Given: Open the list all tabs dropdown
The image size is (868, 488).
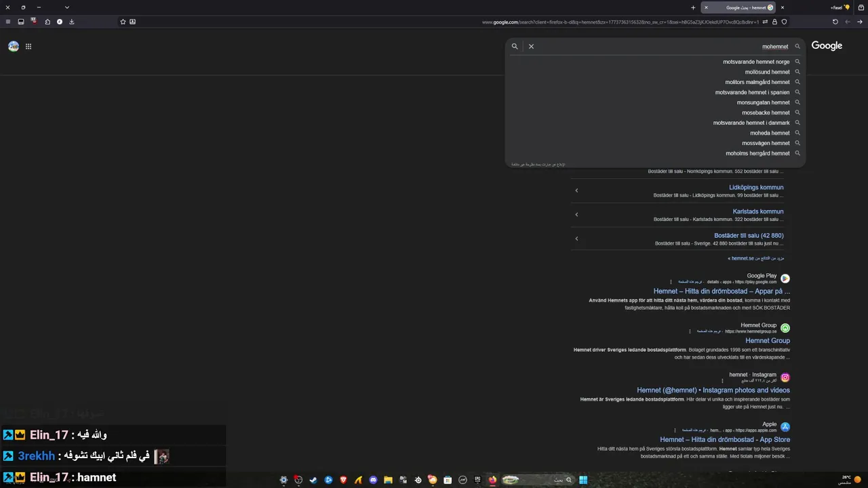Looking at the screenshot, I should pos(66,7).
